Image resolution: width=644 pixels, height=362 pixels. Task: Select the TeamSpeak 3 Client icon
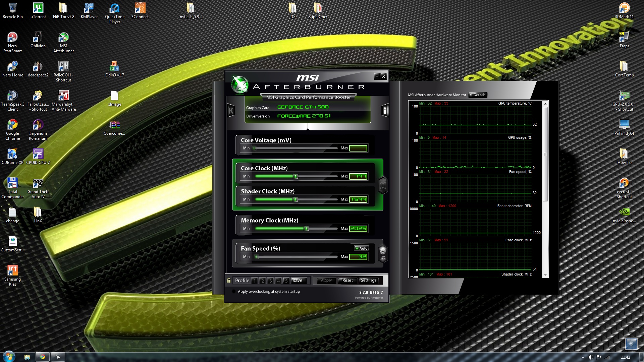12,101
